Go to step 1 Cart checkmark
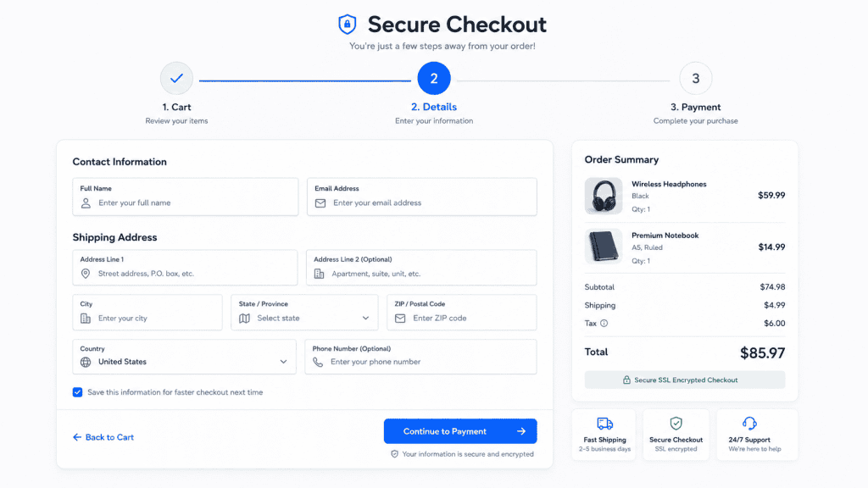The width and height of the screenshot is (868, 488). pyautogui.click(x=176, y=78)
